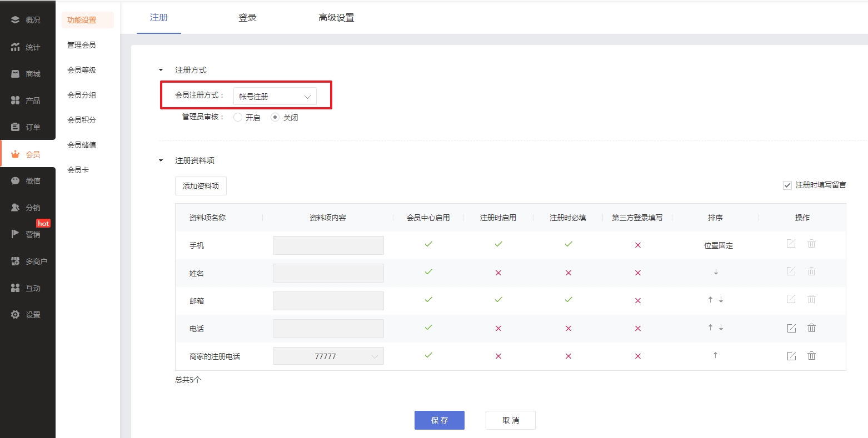The image size is (868, 438).
Task: Collapse the 注册资料项 section triangle
Action: click(161, 160)
